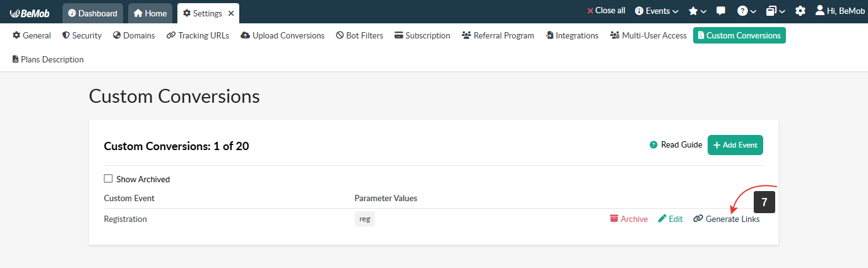Go to Tracking URLs settings
The height and width of the screenshot is (268, 868).
(198, 35)
